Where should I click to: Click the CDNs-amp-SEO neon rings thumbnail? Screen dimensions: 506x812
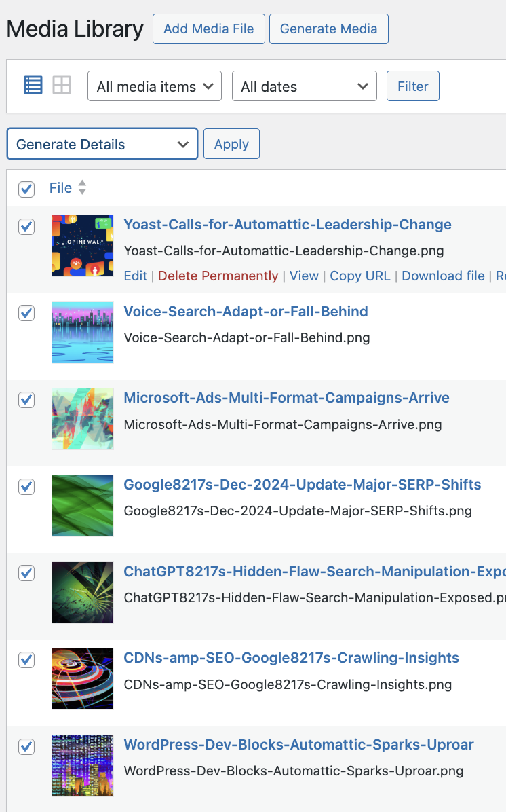point(83,679)
